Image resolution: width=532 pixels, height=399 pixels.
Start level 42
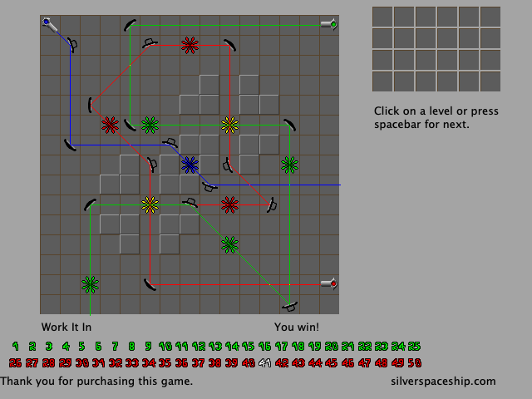[x=282, y=363]
